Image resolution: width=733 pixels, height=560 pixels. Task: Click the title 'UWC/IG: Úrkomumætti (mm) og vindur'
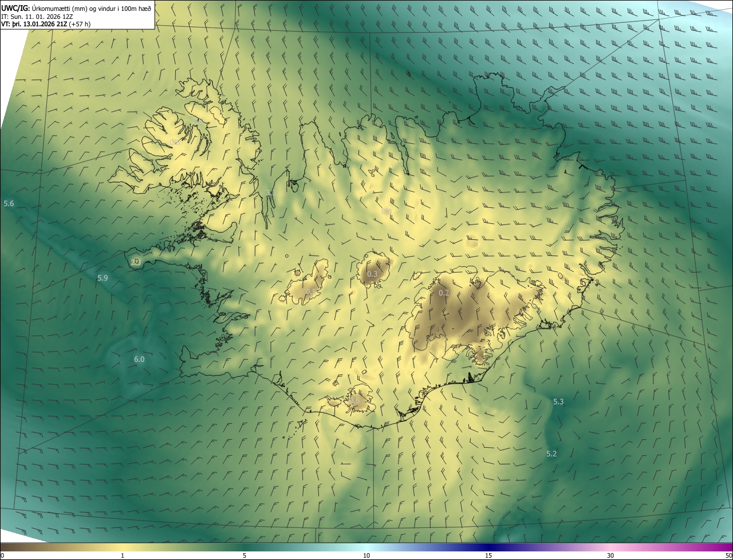[77, 8]
